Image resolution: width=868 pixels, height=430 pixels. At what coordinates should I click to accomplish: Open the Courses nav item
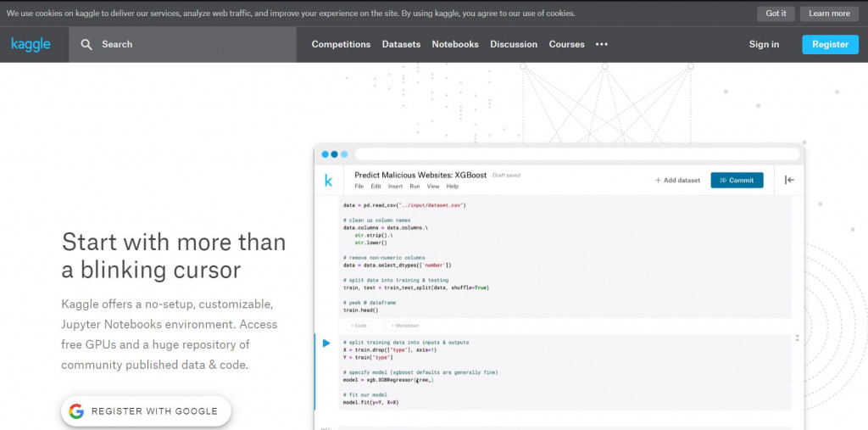tap(567, 44)
